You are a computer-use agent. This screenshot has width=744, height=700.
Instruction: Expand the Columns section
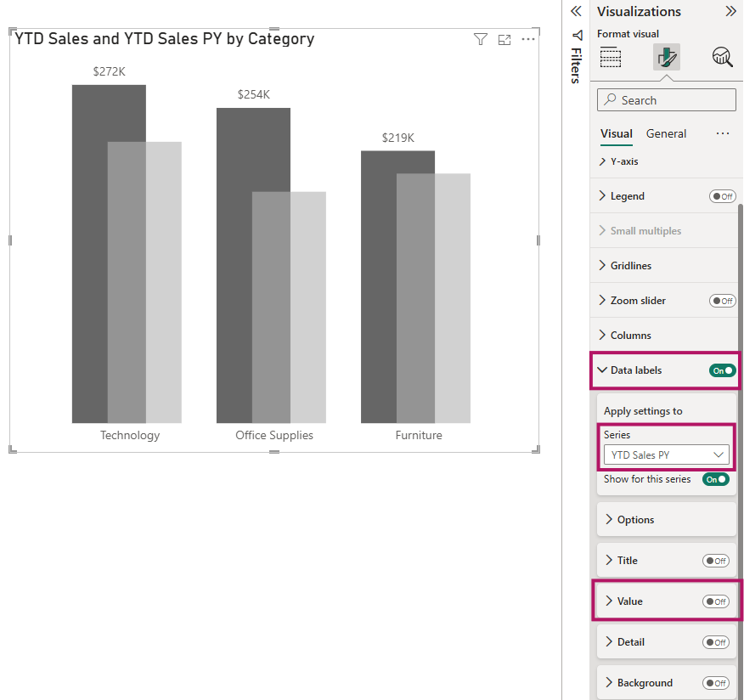629,336
